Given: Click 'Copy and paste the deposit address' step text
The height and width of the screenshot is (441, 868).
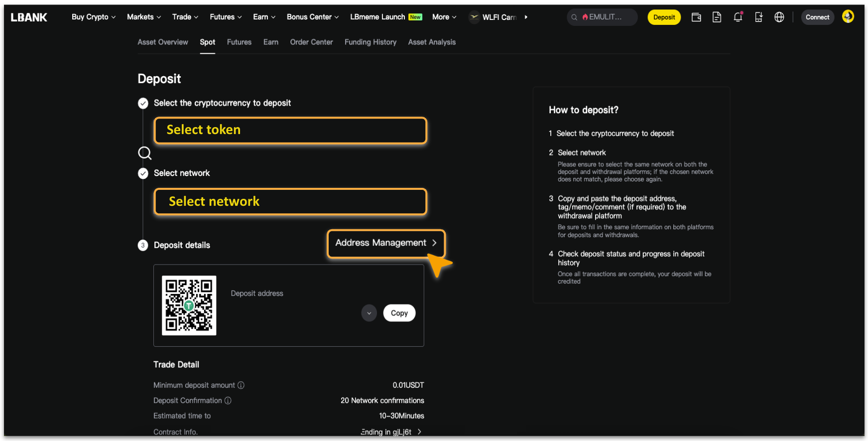Looking at the screenshot, I should 622,207.
